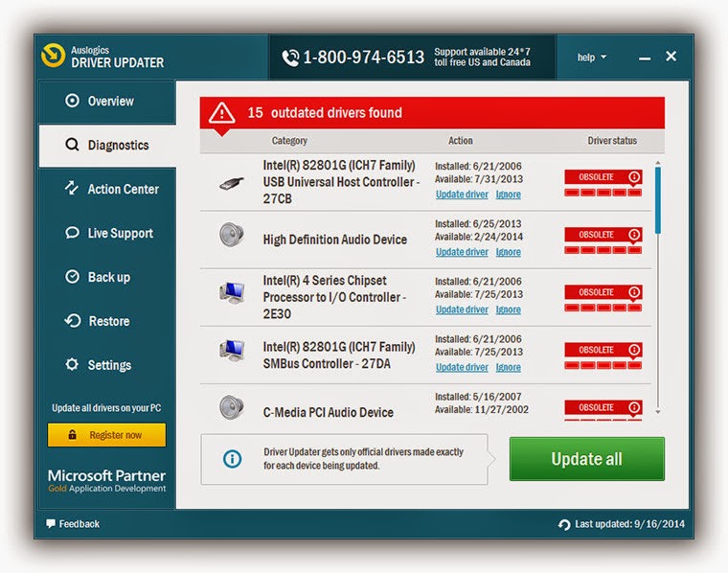The image size is (728, 573).
Task: Update driver for 4 Series Chipset Processor
Action: [462, 309]
